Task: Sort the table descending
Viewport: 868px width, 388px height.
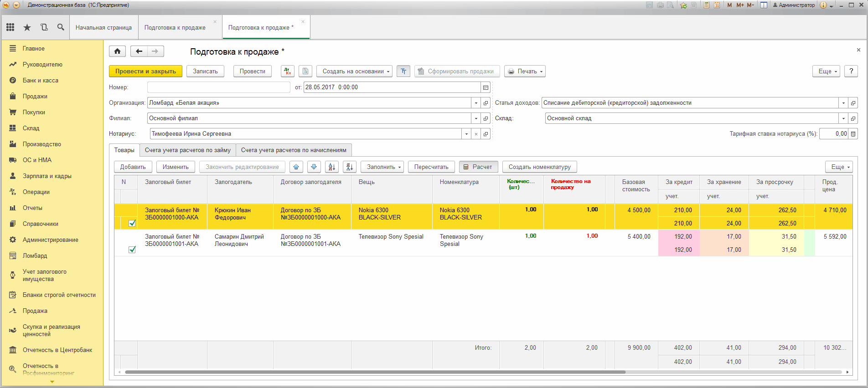Action: [350, 167]
